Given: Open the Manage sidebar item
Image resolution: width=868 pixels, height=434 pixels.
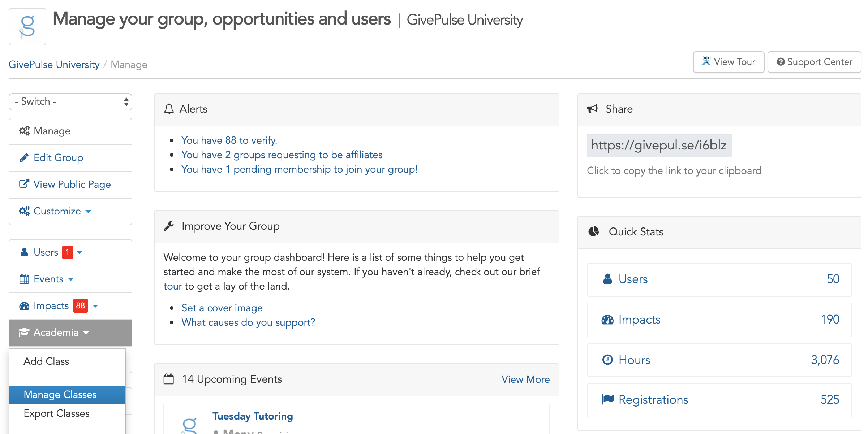Looking at the screenshot, I should (70, 131).
